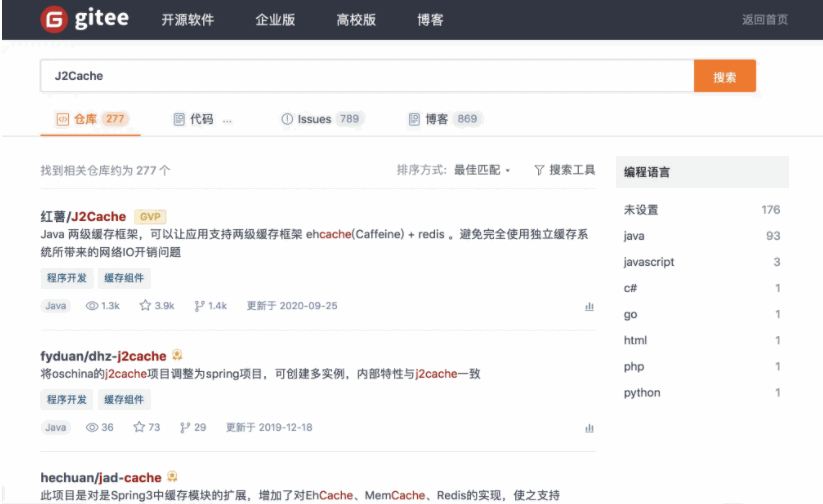The image size is (823, 504).
Task: Click the Java label on 红薯/J2Cache
Action: pyautogui.click(x=56, y=306)
